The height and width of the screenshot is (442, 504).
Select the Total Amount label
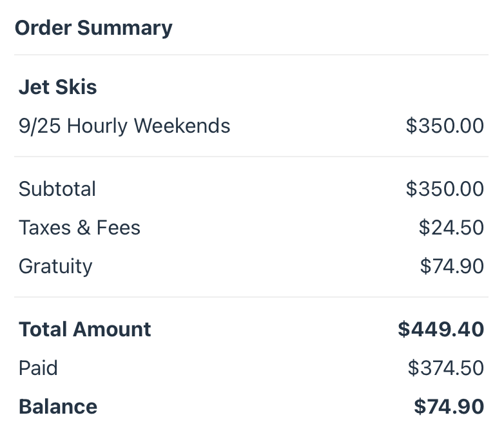coord(85,330)
